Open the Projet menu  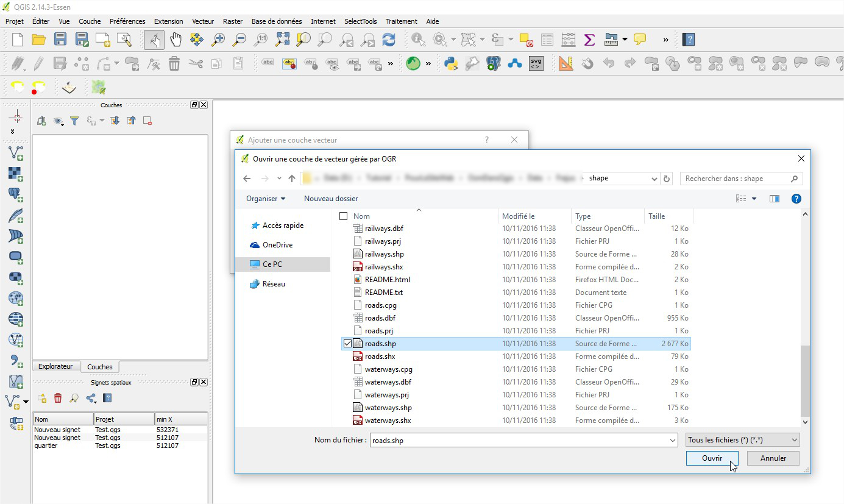(15, 21)
